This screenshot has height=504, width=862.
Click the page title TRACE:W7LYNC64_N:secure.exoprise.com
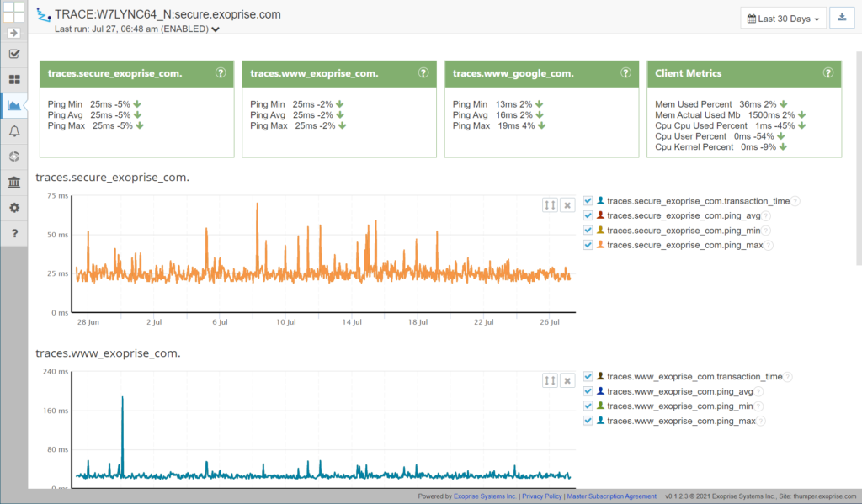(168, 15)
